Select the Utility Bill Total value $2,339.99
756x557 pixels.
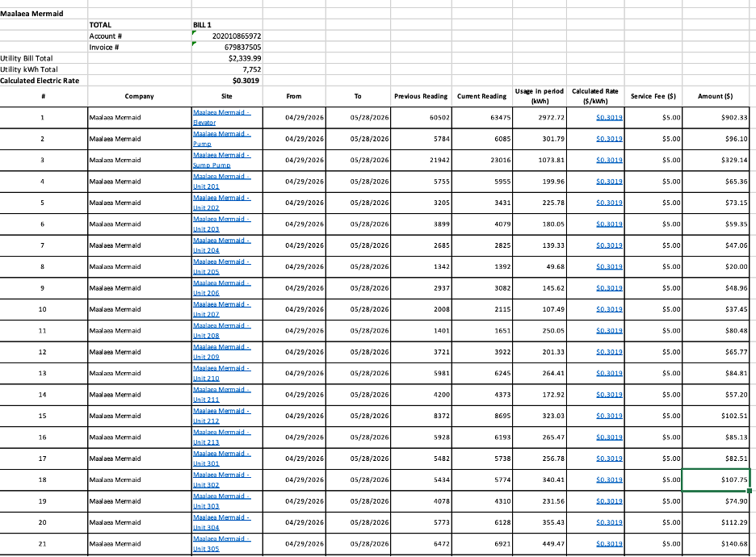tap(227, 58)
